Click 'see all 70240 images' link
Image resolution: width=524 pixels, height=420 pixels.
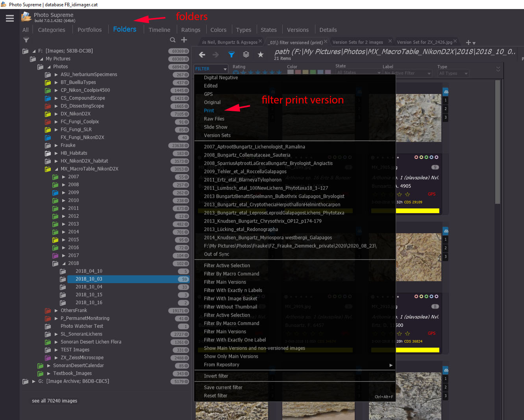point(55,401)
